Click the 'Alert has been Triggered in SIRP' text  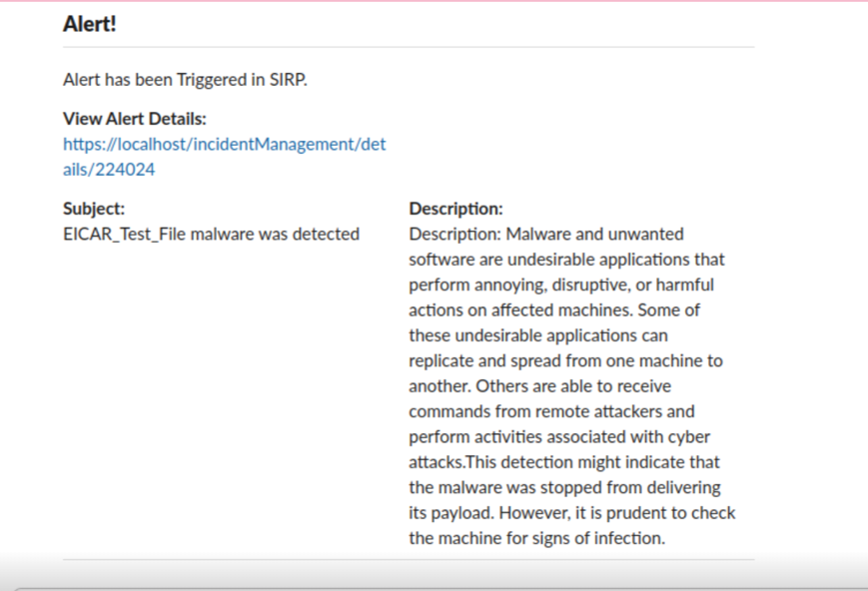pyautogui.click(x=185, y=80)
